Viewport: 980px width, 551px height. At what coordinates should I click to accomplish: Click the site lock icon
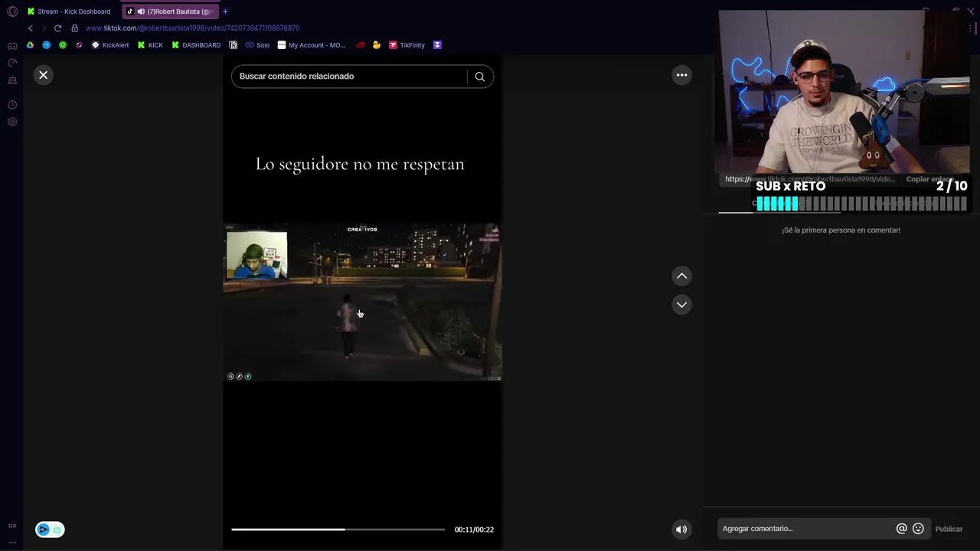click(x=74, y=28)
